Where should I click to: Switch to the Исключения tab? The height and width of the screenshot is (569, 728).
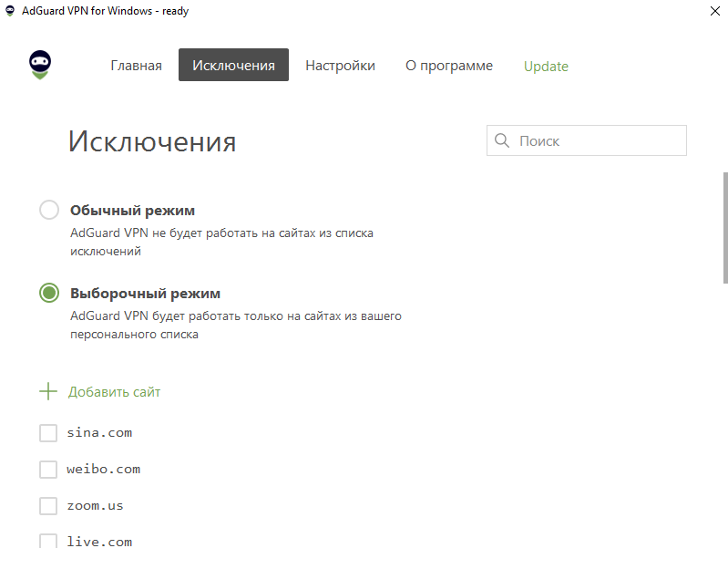pos(233,65)
